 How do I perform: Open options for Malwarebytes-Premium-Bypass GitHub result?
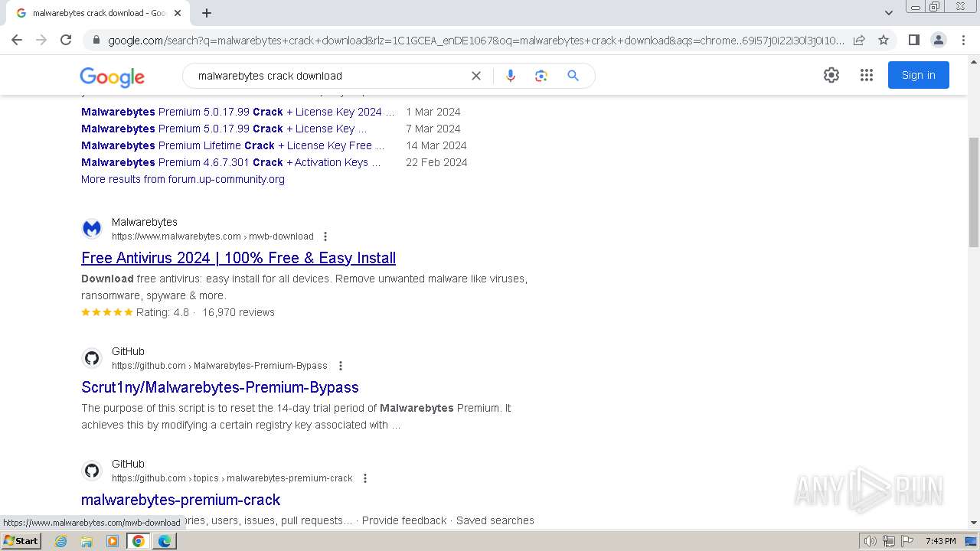[341, 366]
